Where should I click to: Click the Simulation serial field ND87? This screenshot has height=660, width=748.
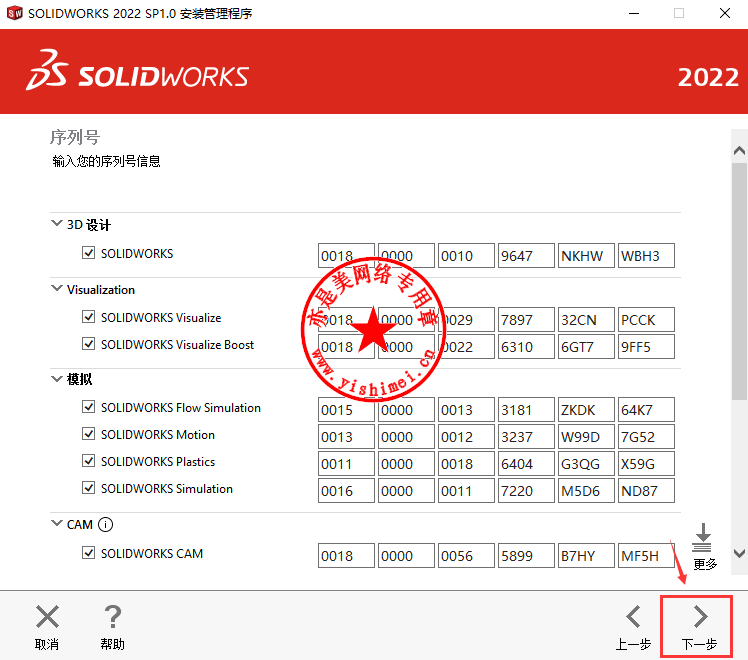(x=646, y=491)
